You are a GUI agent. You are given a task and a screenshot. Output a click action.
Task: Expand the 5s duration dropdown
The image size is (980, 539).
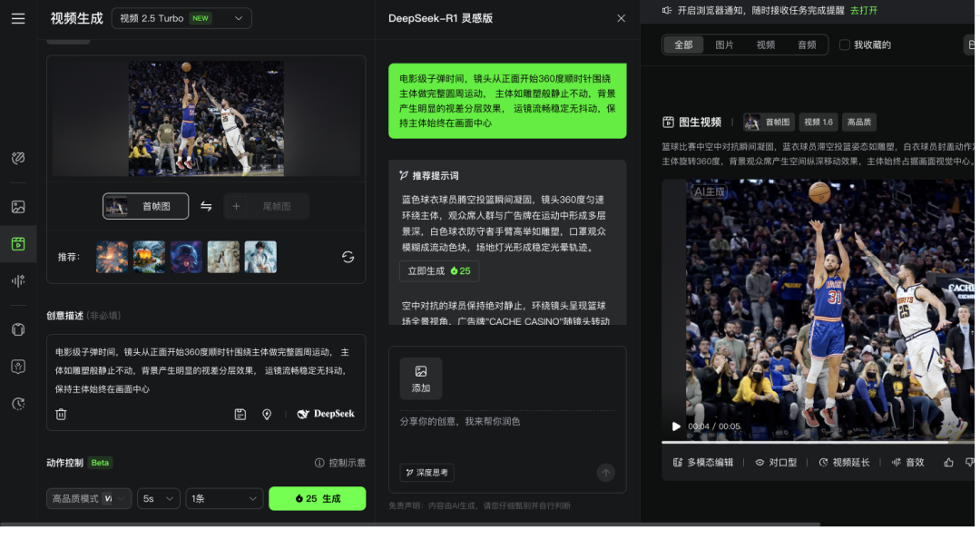click(x=159, y=498)
